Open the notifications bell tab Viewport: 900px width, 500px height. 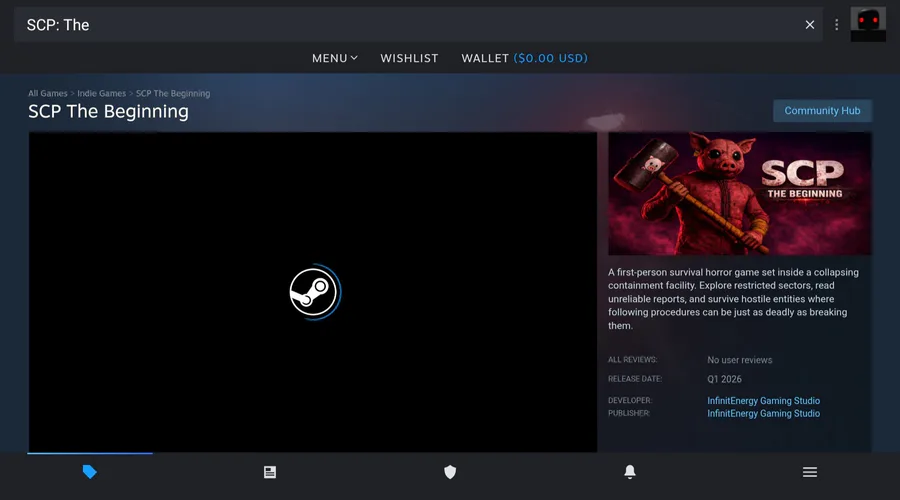(x=630, y=472)
